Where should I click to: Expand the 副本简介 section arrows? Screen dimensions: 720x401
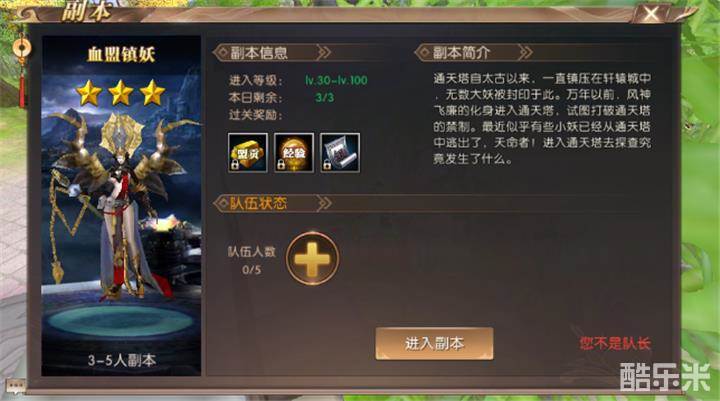coord(526,53)
